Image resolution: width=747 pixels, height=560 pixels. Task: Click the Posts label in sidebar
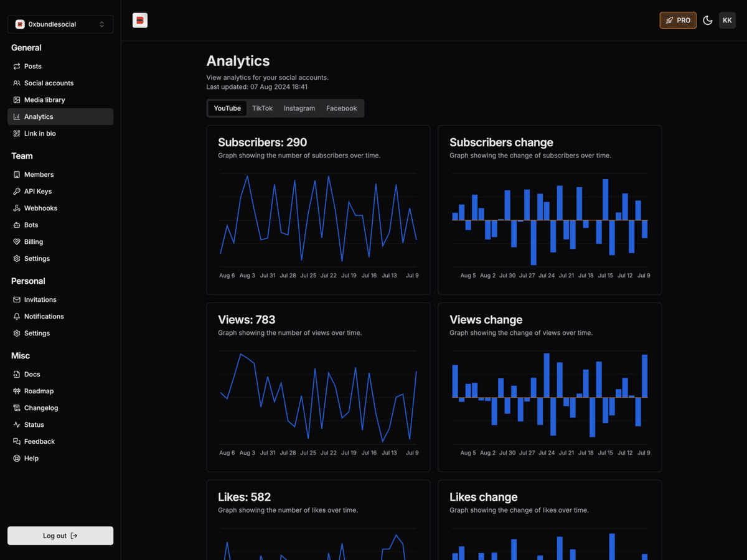(33, 66)
